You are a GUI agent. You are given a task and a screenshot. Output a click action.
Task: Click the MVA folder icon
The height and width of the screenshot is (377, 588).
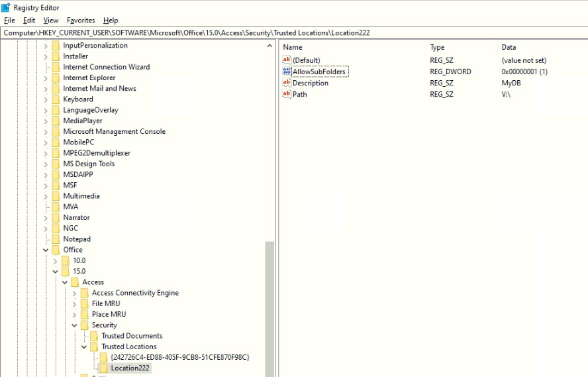[x=56, y=207]
